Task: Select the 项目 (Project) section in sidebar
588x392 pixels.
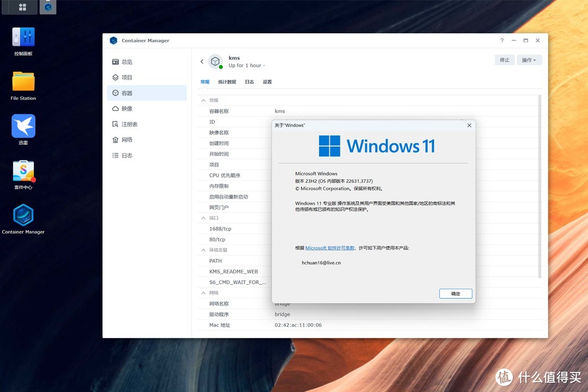Action: coord(127,77)
